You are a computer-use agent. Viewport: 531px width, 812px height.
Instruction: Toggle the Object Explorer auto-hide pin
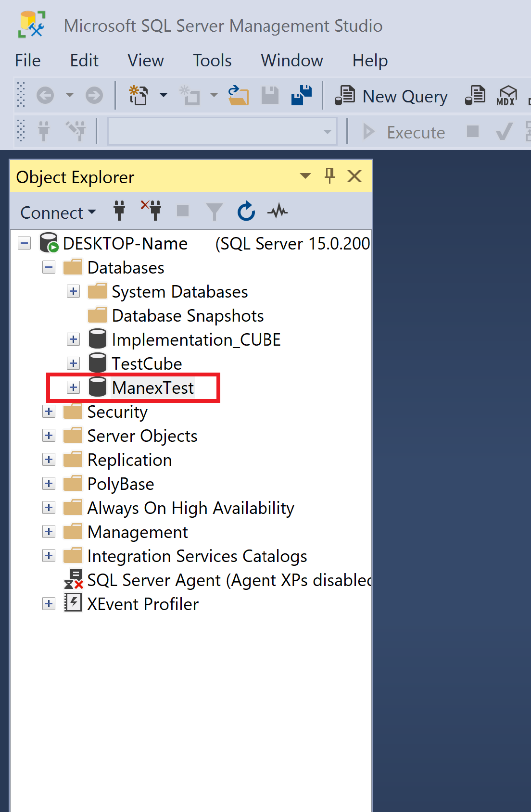(x=330, y=175)
